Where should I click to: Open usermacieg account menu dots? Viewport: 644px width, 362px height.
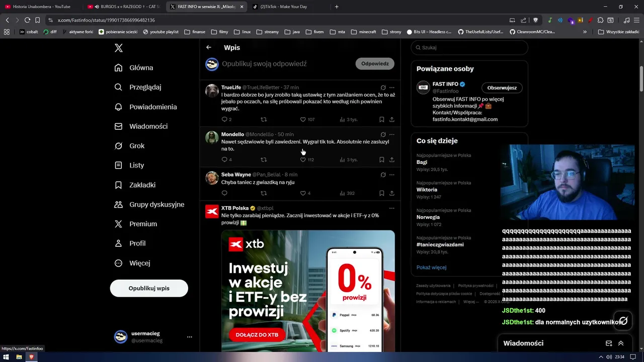click(x=190, y=337)
